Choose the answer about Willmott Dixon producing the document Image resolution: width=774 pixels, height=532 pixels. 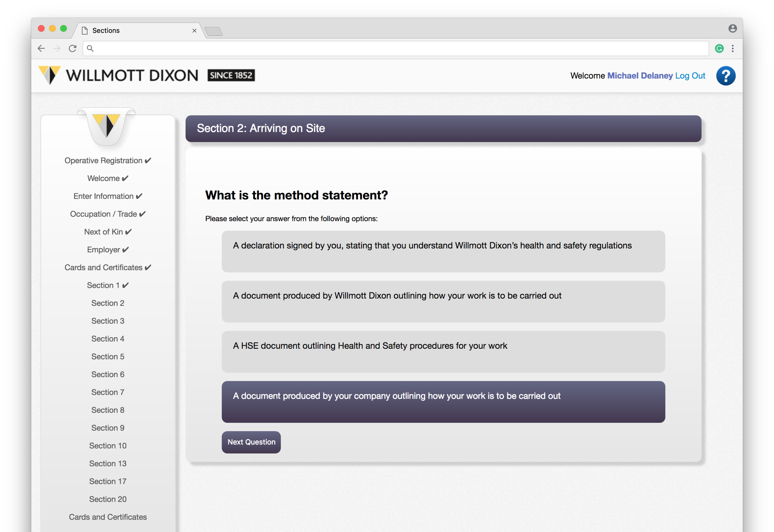pyautogui.click(x=443, y=302)
